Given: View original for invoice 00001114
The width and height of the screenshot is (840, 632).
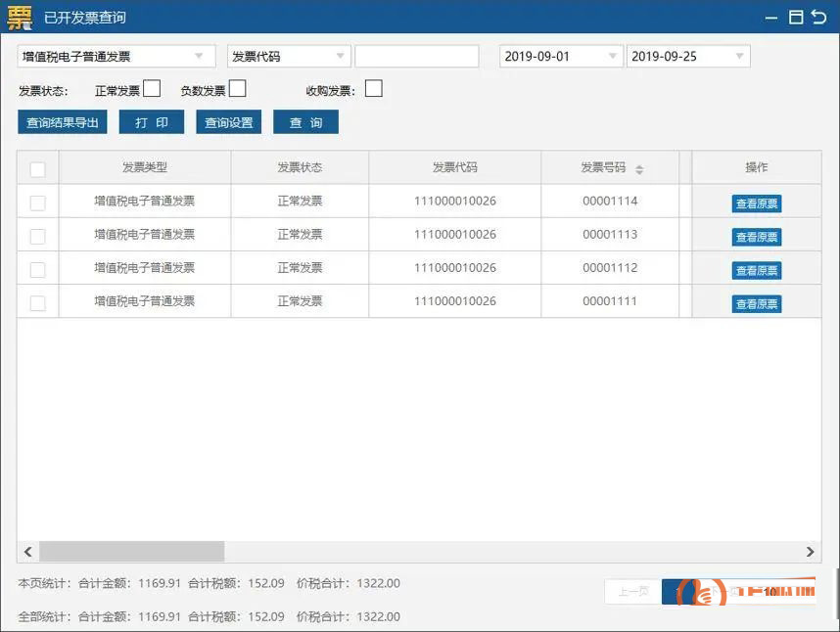Looking at the screenshot, I should [757, 203].
